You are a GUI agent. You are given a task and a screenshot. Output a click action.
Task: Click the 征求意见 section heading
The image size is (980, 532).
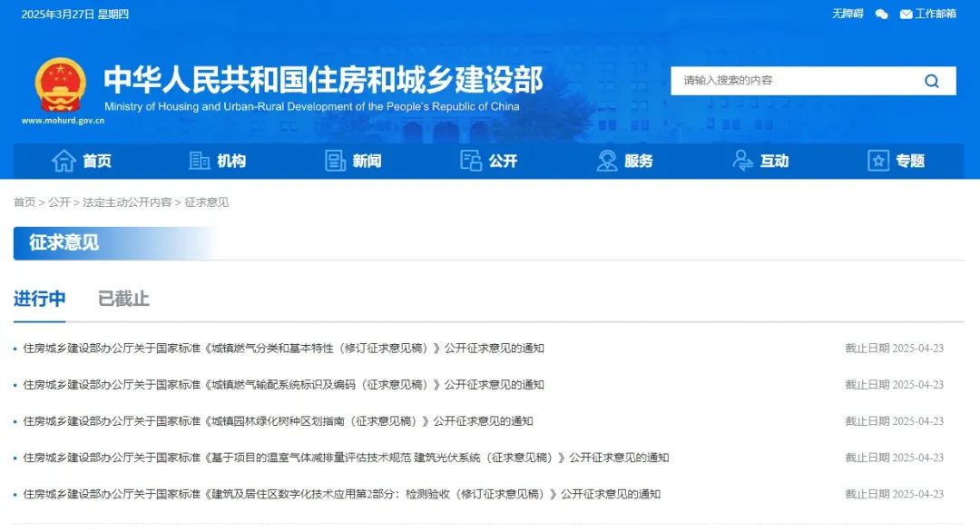coord(64,242)
